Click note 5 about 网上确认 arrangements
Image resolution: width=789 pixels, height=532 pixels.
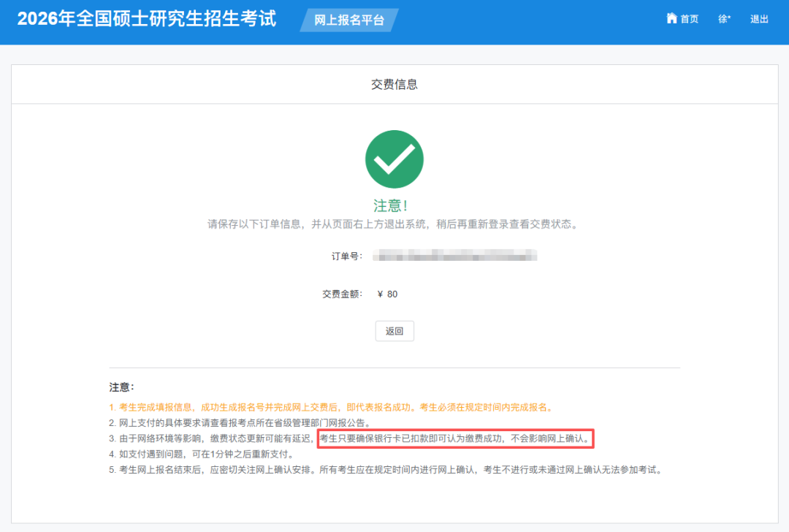[387, 470]
